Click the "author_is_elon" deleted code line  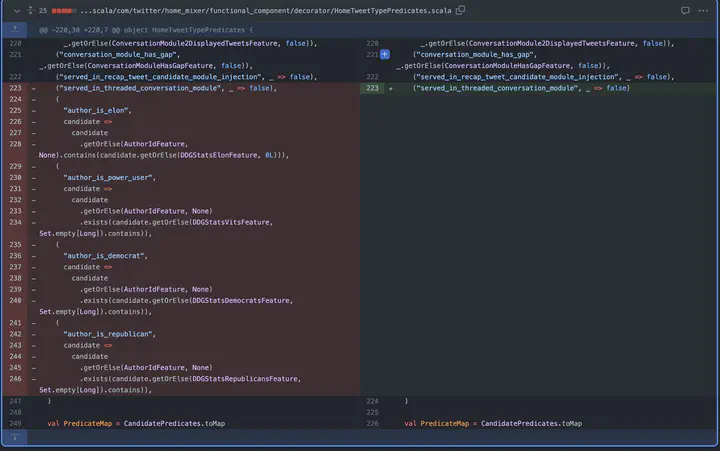point(99,110)
